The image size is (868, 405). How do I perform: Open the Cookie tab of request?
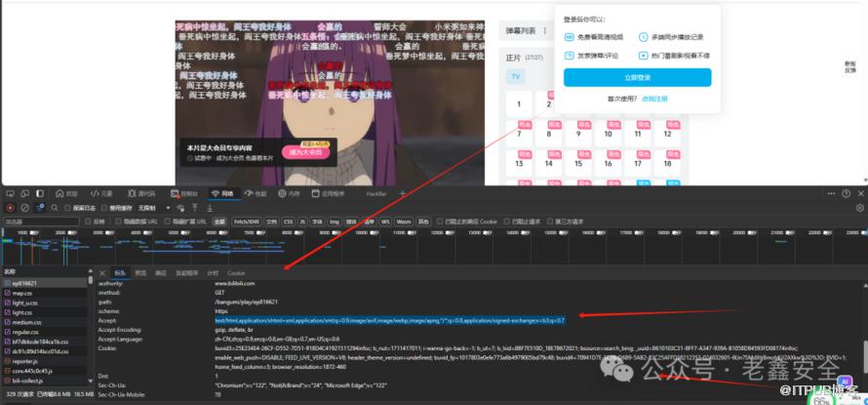(236, 273)
